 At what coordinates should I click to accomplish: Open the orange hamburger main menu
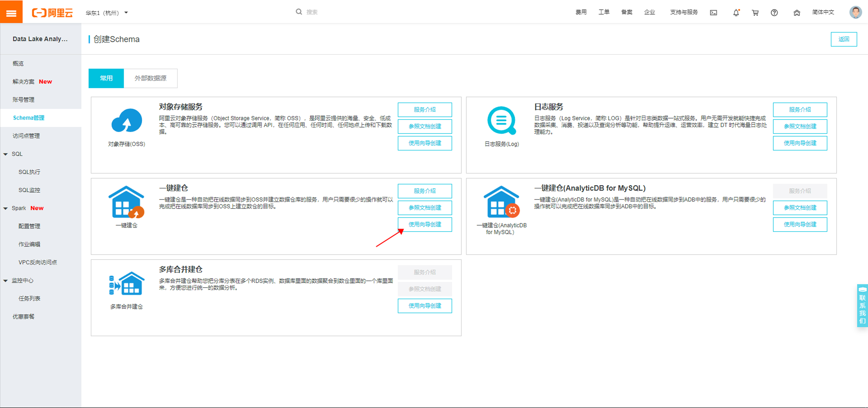point(11,12)
